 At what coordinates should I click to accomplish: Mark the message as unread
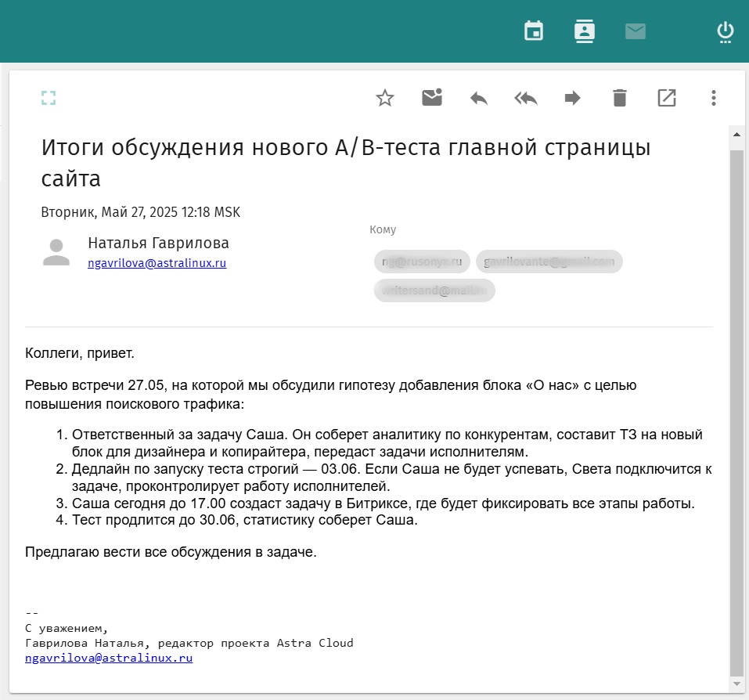[x=432, y=97]
